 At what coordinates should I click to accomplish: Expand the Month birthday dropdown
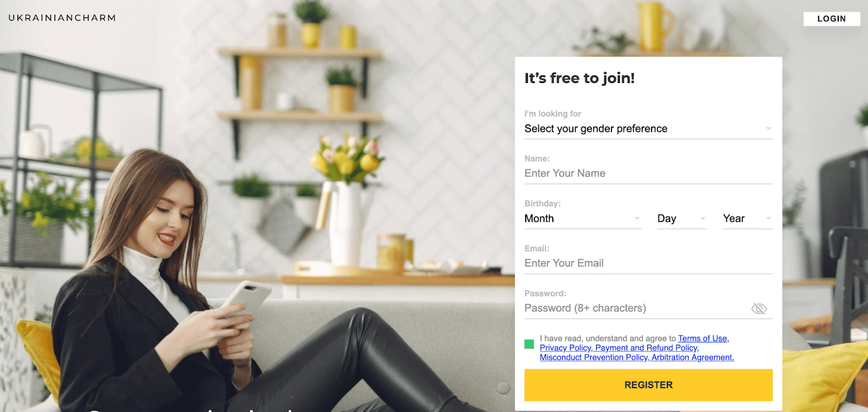point(583,219)
